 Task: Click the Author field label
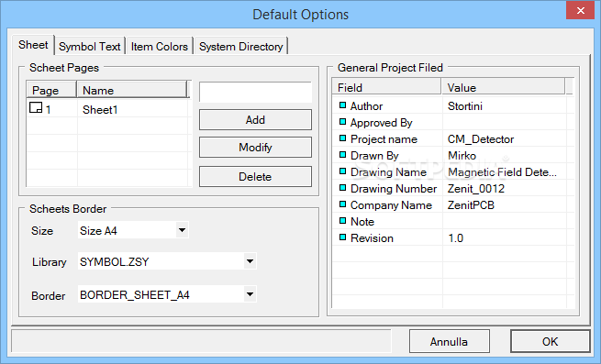(x=366, y=105)
